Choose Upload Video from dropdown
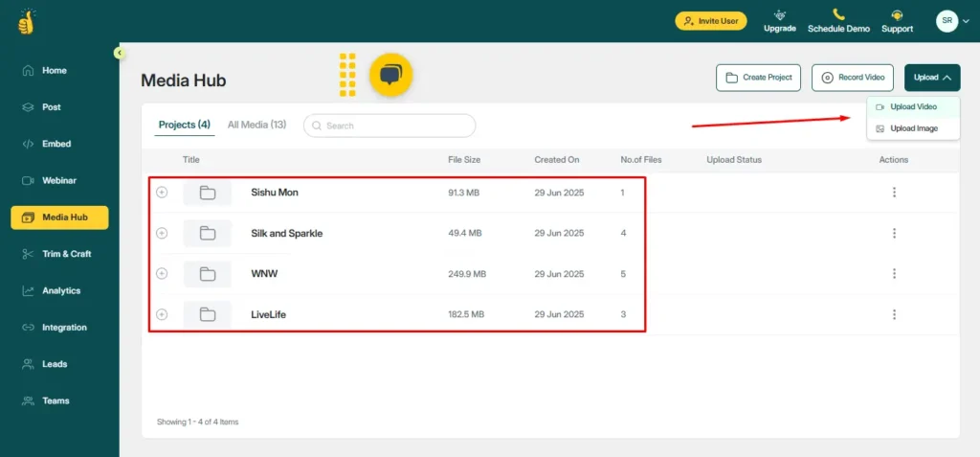Viewport: 980px width, 457px height. [913, 107]
